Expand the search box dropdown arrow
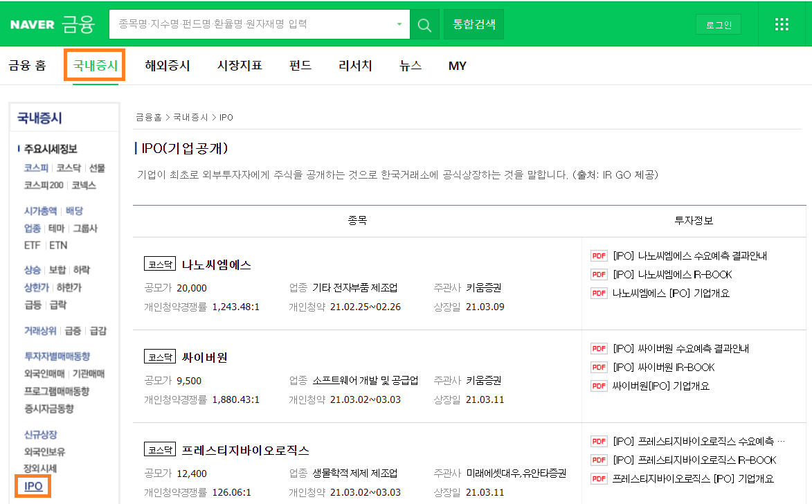Screen dimensions: 812x504 click(x=399, y=24)
